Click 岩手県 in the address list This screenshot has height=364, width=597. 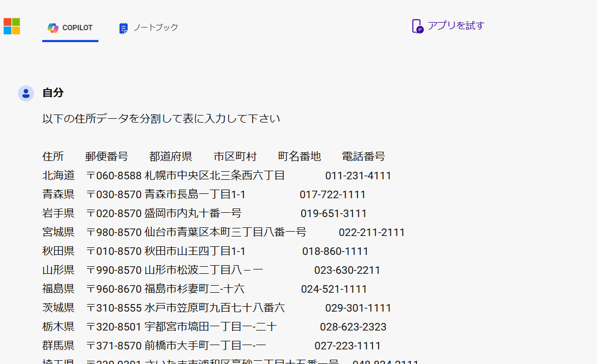[x=58, y=213]
